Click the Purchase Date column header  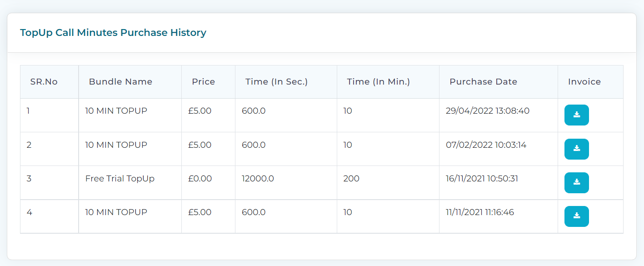(484, 82)
